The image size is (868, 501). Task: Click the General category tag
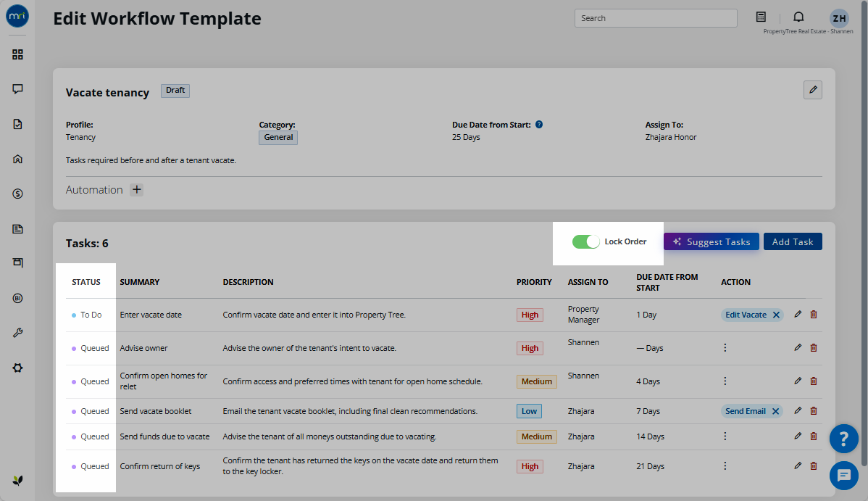tap(278, 138)
